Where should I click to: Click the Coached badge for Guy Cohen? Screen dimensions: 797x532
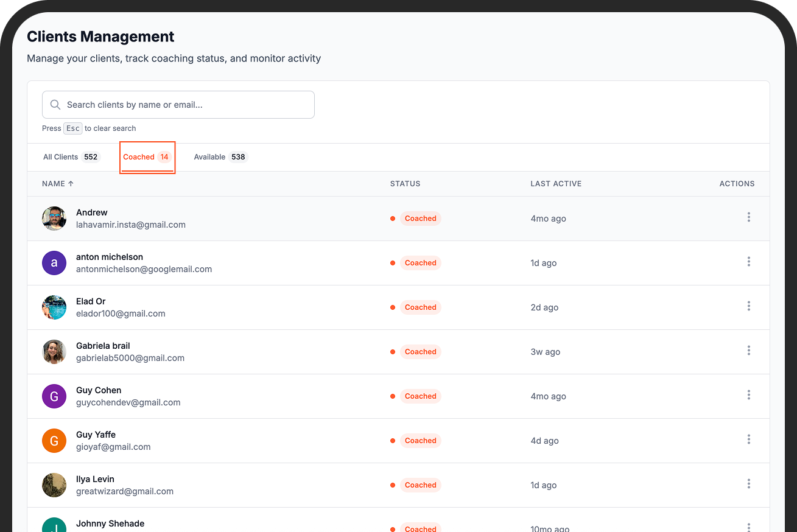[x=420, y=396]
